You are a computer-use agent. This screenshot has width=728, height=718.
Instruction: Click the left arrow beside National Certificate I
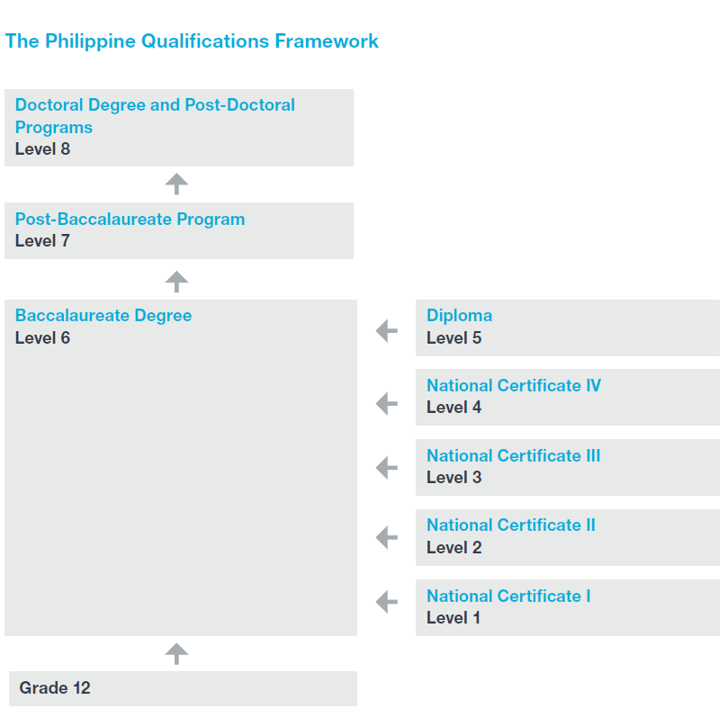[x=386, y=601]
